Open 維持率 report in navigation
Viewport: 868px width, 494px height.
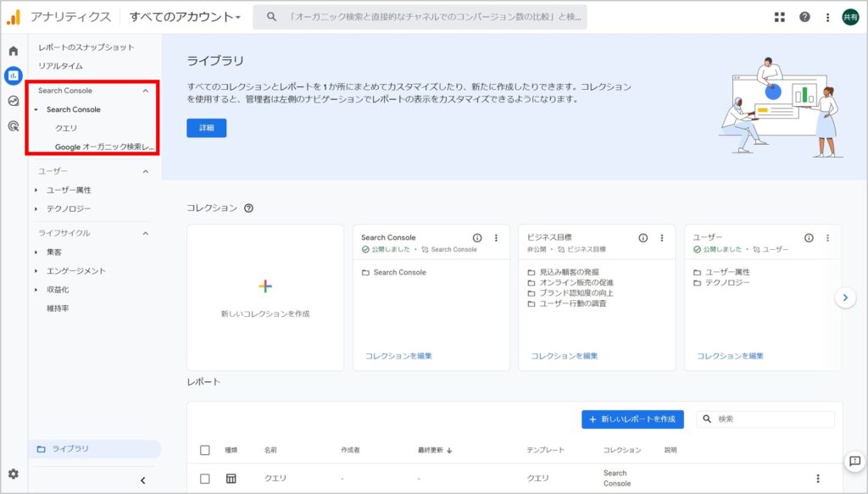58,308
